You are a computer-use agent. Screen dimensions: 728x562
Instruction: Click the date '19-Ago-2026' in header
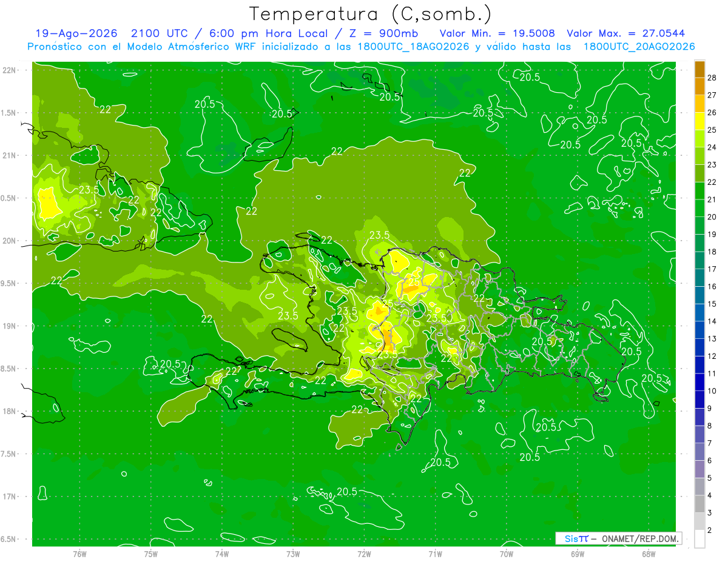pos(76,34)
